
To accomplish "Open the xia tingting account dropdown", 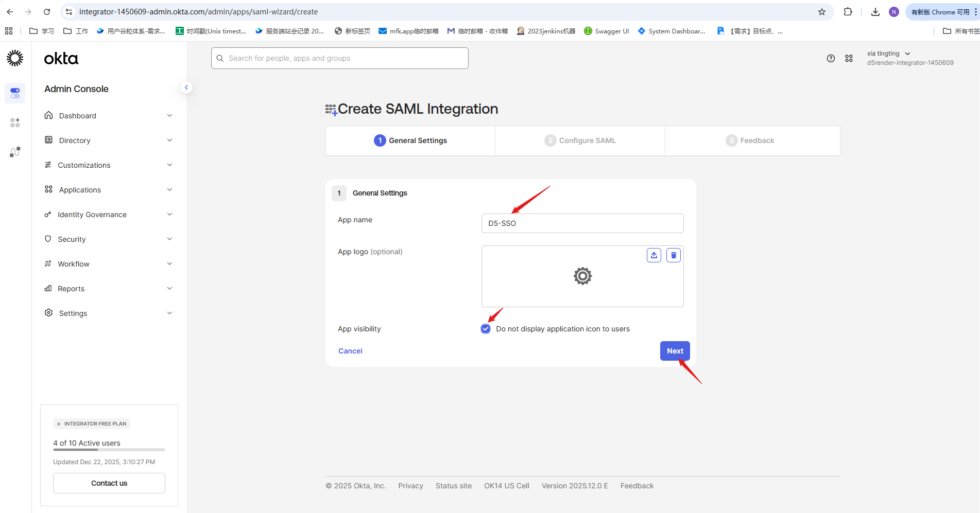I will click(x=888, y=54).
